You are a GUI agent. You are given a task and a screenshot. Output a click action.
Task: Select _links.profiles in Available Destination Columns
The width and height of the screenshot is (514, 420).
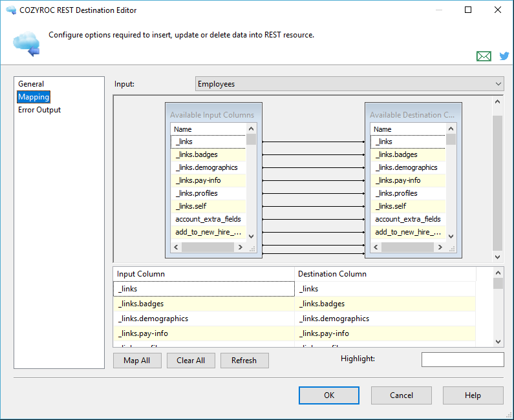coord(408,193)
